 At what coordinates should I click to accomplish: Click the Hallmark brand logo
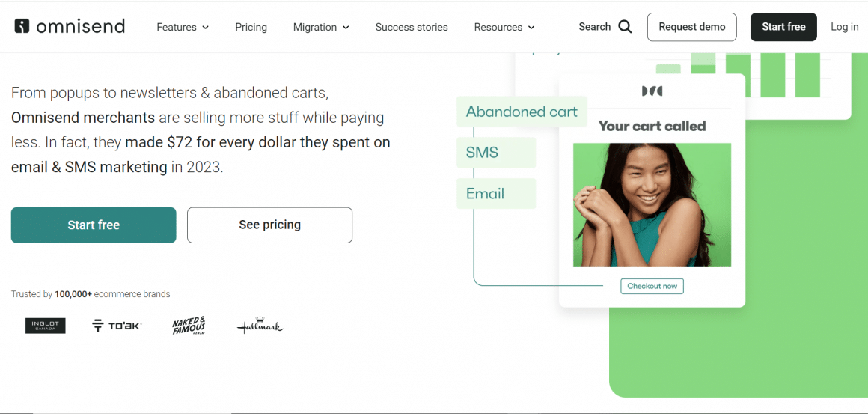260,326
